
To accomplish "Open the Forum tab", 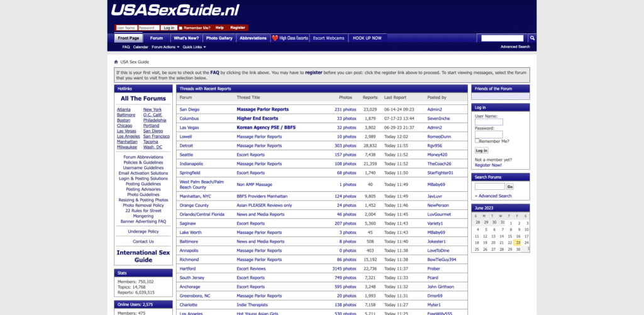I will pos(157,38).
